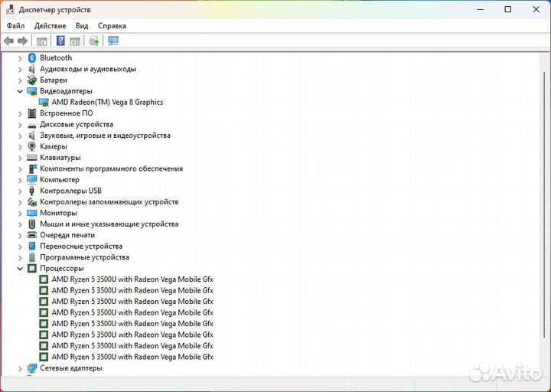The width and height of the screenshot is (551, 392).
Task: Click the Bluetooth icon in the device tree
Action: (x=32, y=57)
